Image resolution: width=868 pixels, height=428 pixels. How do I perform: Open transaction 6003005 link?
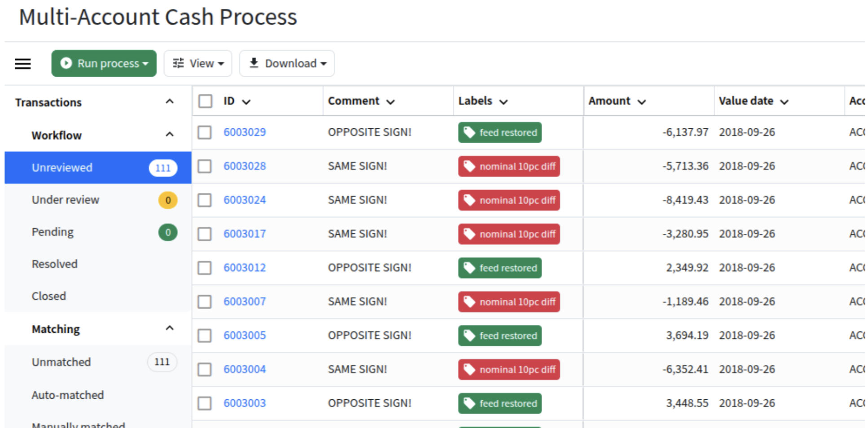pyautogui.click(x=245, y=336)
